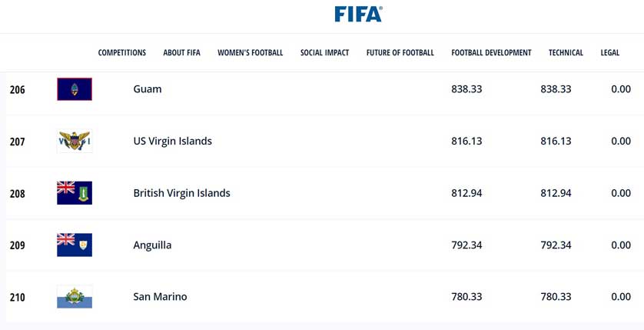Select Legal in the navigation bar
This screenshot has height=330, width=644.
coord(609,53)
